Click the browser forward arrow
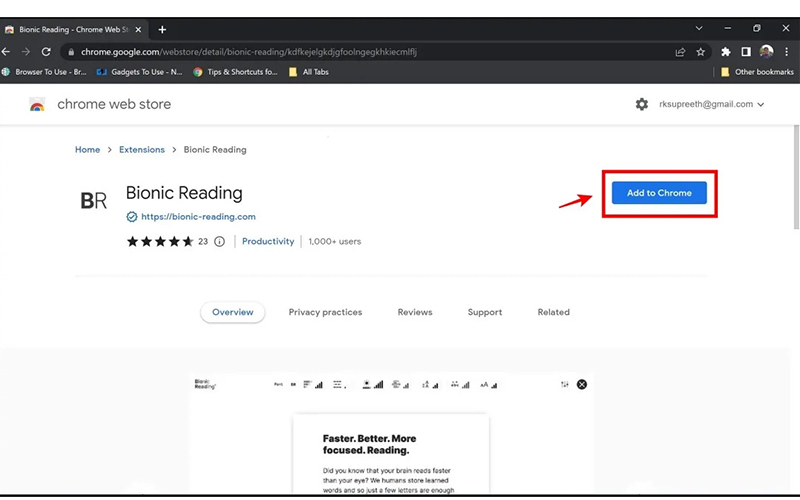This screenshot has height=500, width=800. click(x=26, y=52)
